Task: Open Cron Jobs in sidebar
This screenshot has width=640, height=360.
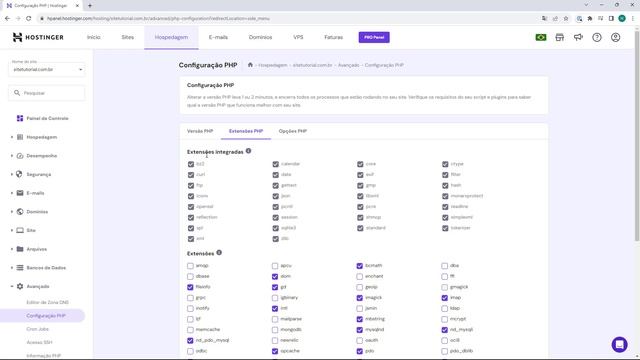Action: [38, 329]
